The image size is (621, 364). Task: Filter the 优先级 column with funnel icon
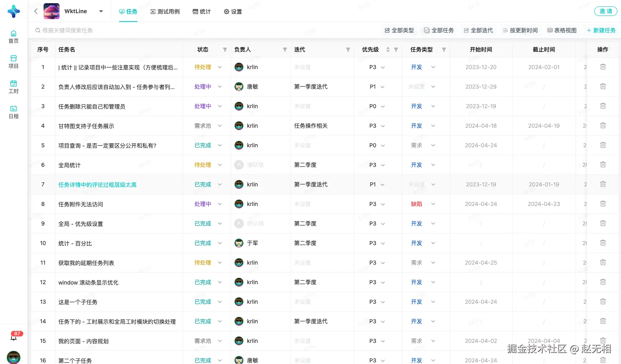point(396,49)
